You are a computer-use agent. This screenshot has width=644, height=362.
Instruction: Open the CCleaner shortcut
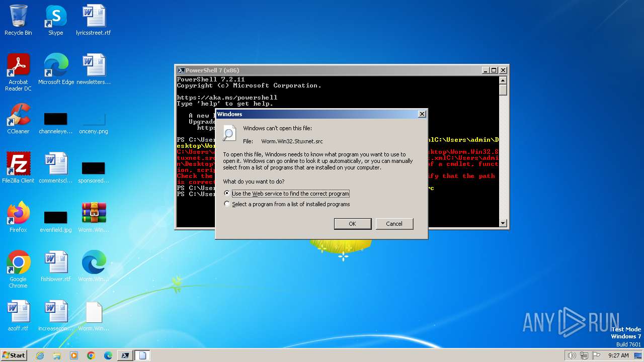(x=18, y=119)
